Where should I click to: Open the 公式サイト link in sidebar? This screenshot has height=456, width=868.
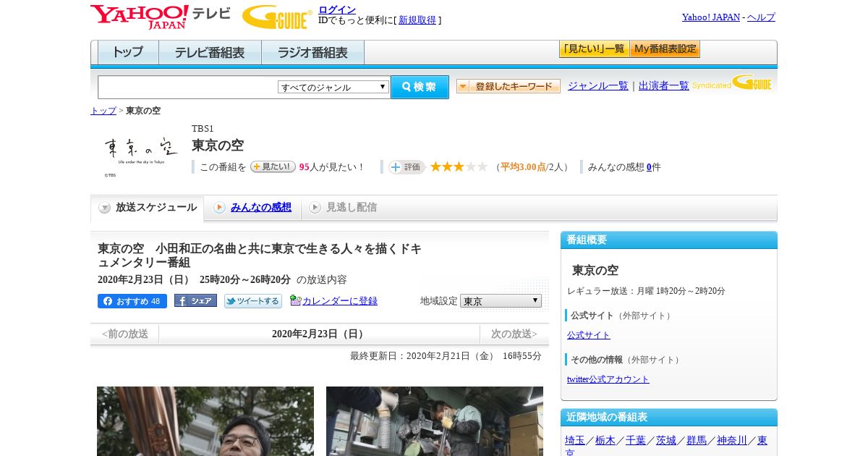589,335
